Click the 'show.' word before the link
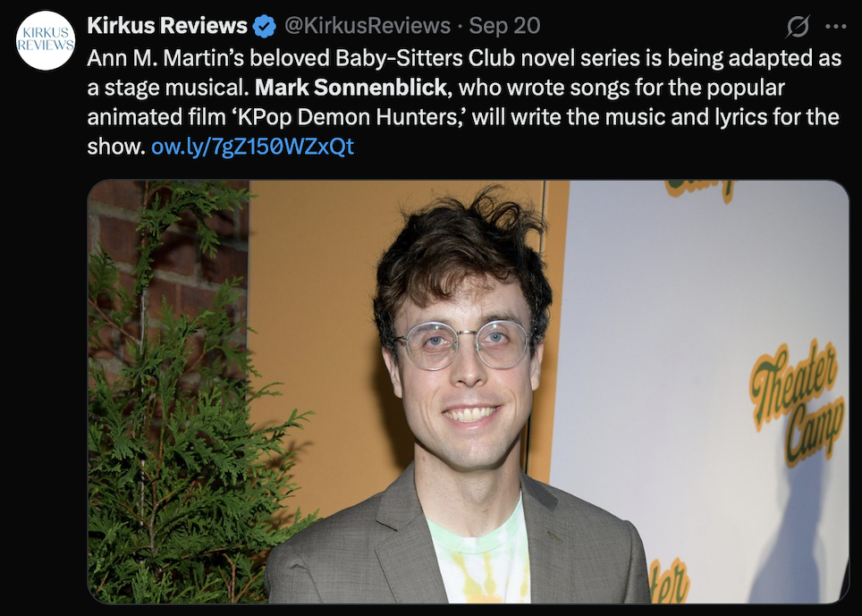The height and width of the screenshot is (616, 862). point(116,147)
